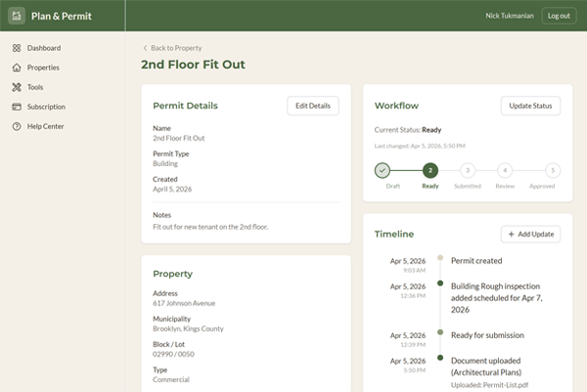Click the Permit created timeline dot
This screenshot has width=587, height=392.
[440, 258]
